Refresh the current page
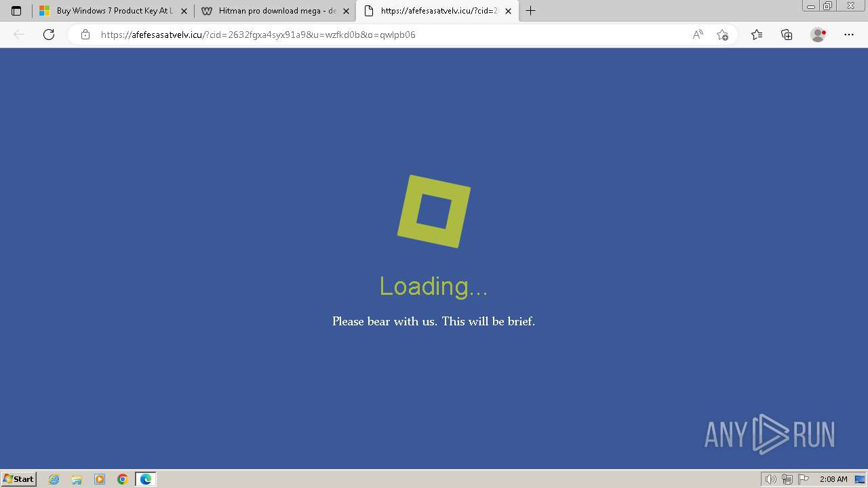 [49, 35]
